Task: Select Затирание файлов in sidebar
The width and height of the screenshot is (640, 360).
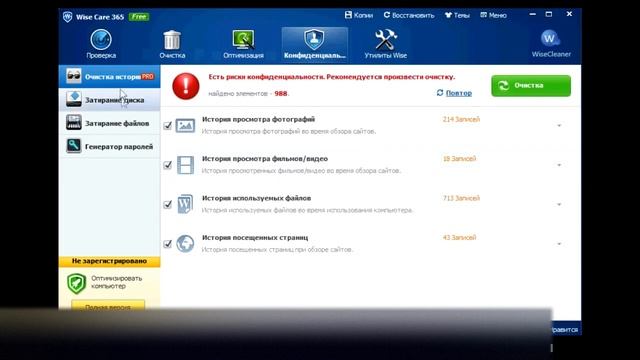Action: (109, 123)
